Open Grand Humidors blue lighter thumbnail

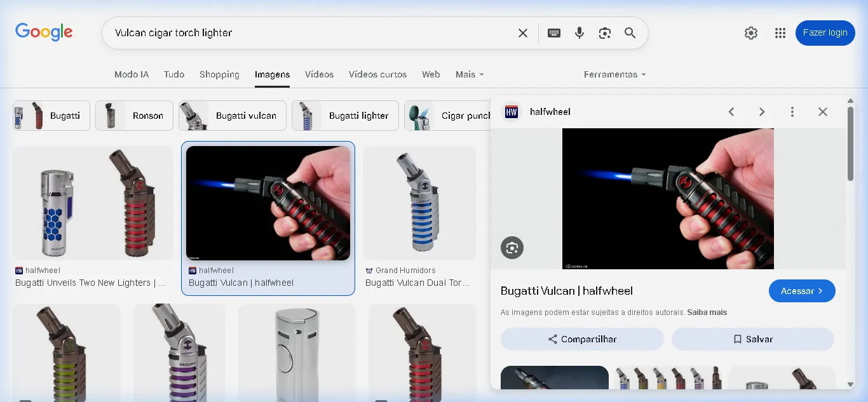coord(419,203)
